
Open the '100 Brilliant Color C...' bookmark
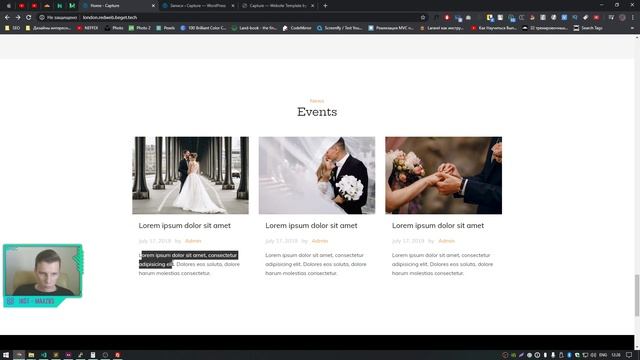pyautogui.click(x=203, y=28)
